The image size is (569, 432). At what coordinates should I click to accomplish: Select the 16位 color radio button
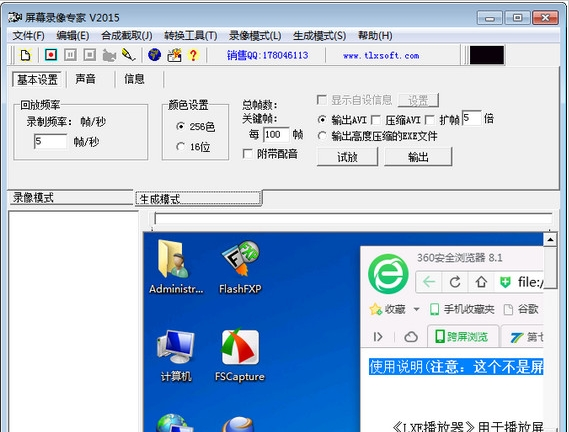click(x=180, y=147)
